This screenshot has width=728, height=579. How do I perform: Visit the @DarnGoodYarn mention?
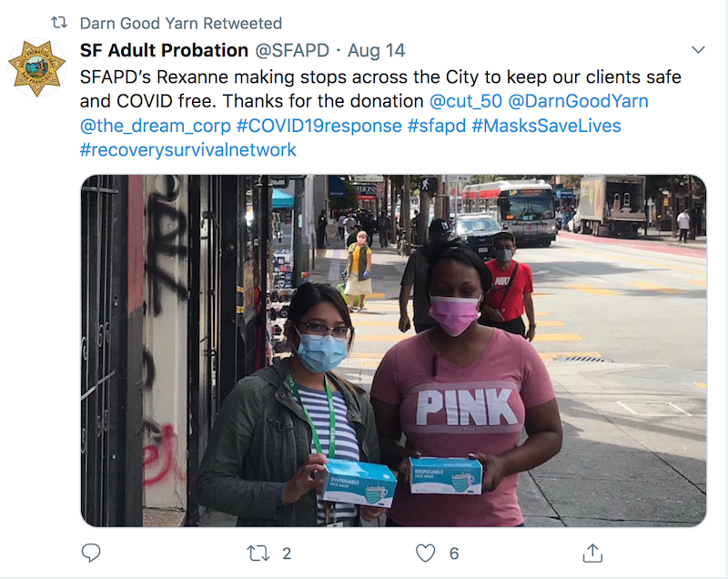[579, 101]
